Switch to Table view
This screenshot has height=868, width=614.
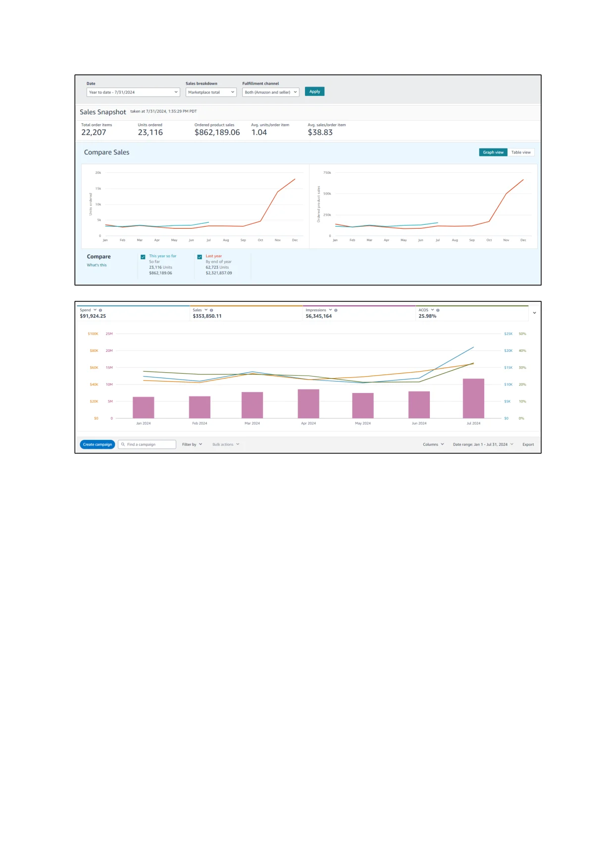pyautogui.click(x=521, y=152)
